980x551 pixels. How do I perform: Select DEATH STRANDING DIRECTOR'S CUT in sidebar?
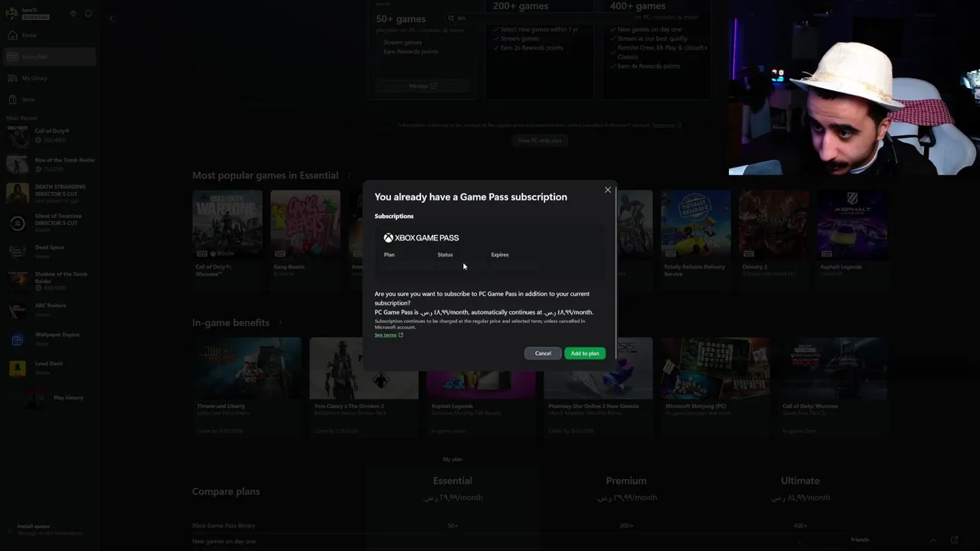point(51,193)
